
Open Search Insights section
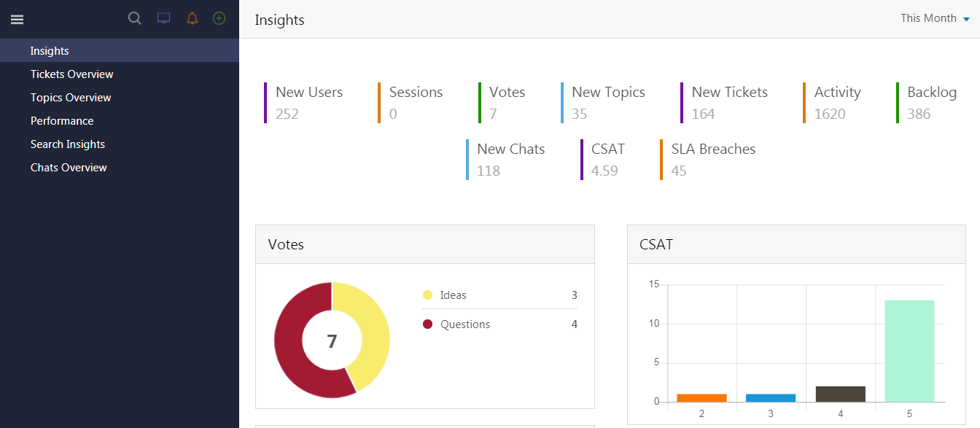pyautogui.click(x=68, y=144)
